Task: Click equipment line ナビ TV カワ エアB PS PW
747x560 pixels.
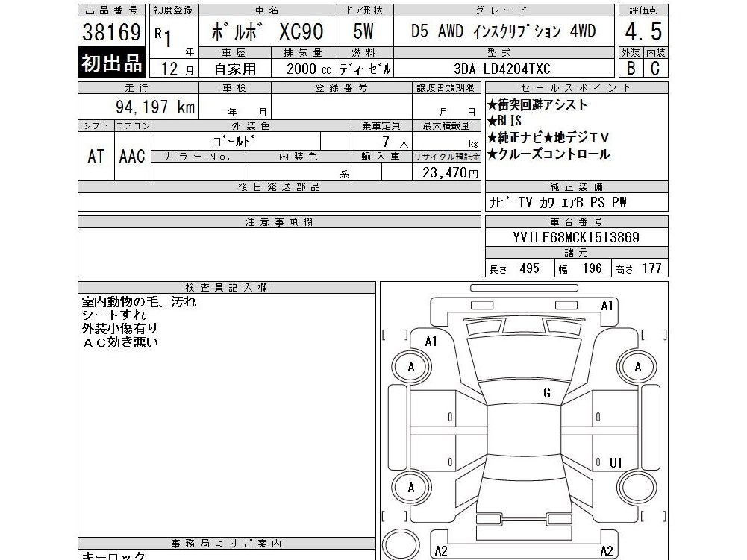Action: point(558,202)
